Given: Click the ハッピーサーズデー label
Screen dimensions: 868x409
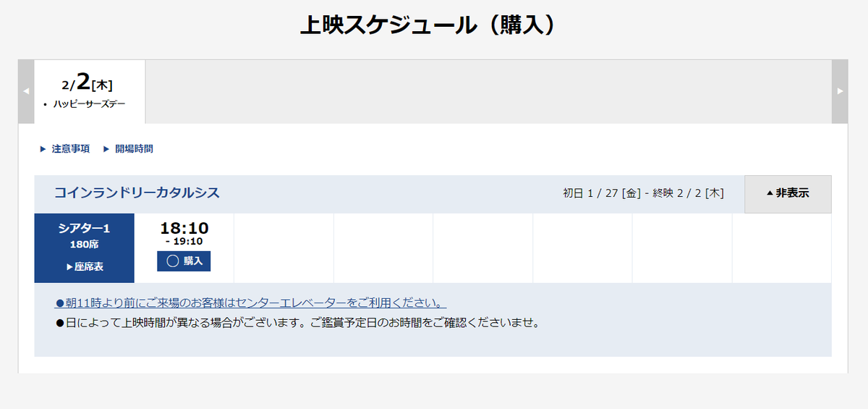Looking at the screenshot, I should [x=89, y=104].
